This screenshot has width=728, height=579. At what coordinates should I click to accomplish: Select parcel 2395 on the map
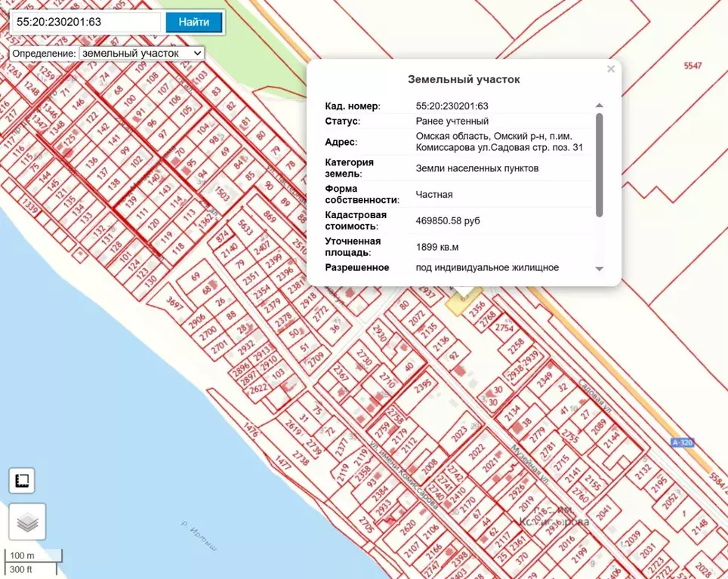(423, 385)
